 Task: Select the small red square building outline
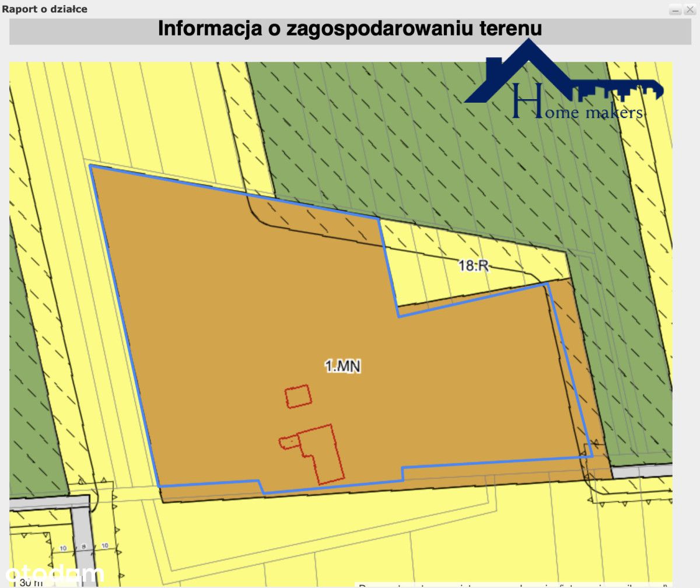298,396
